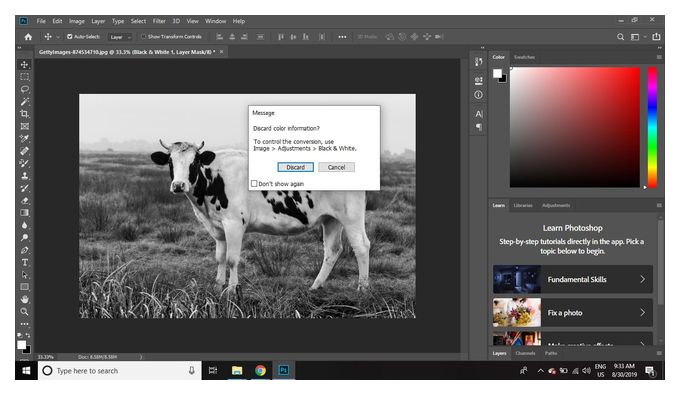
Task: Click the Discard button in dialog
Action: pyautogui.click(x=295, y=167)
